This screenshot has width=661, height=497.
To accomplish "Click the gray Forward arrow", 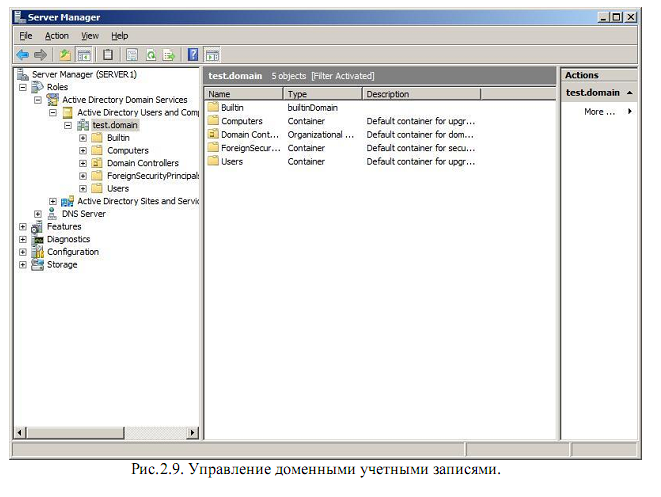I will (x=40, y=55).
